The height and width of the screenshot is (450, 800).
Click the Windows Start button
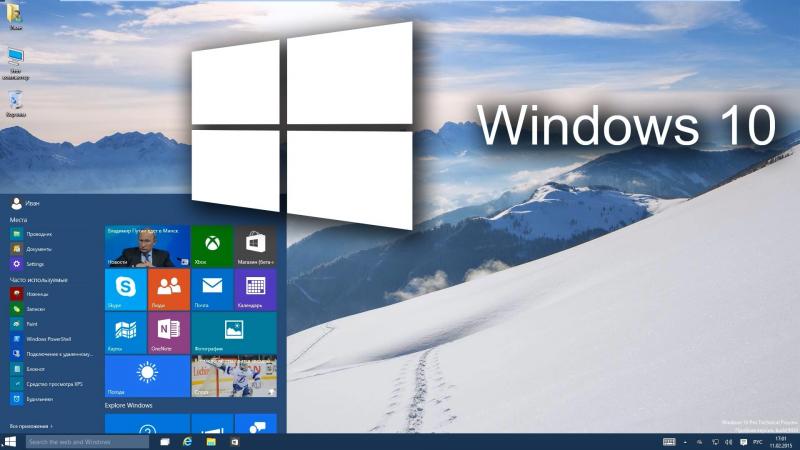click(x=10, y=442)
